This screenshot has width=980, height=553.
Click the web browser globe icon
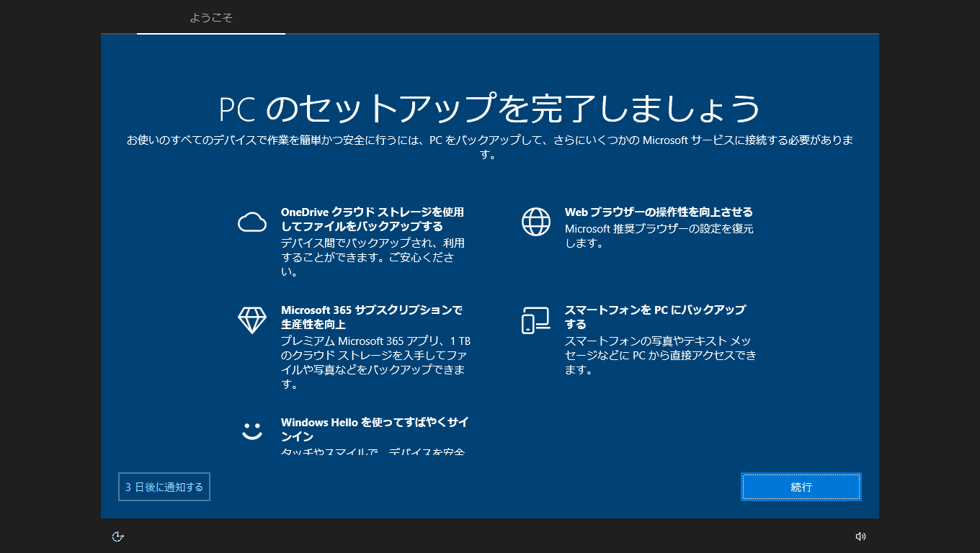(536, 222)
